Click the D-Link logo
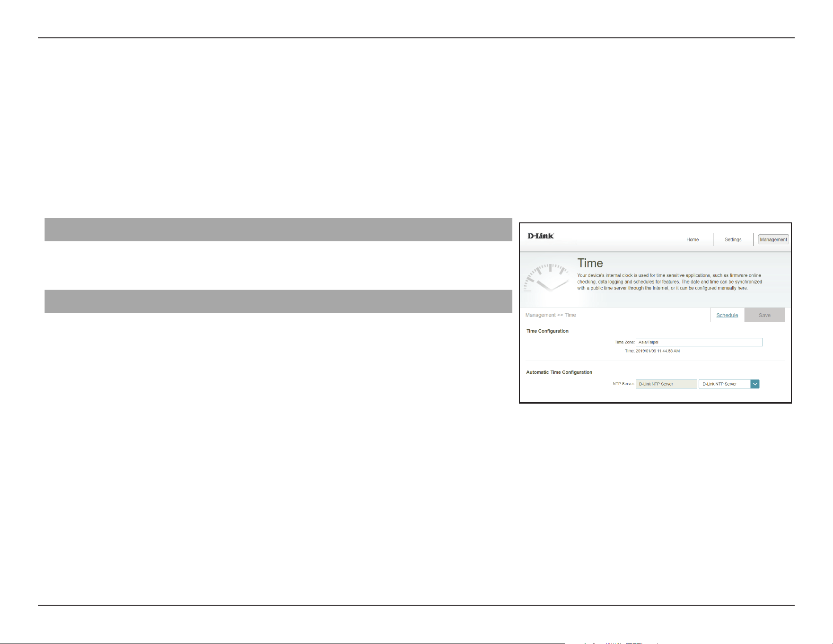833x644 pixels. tap(540, 236)
